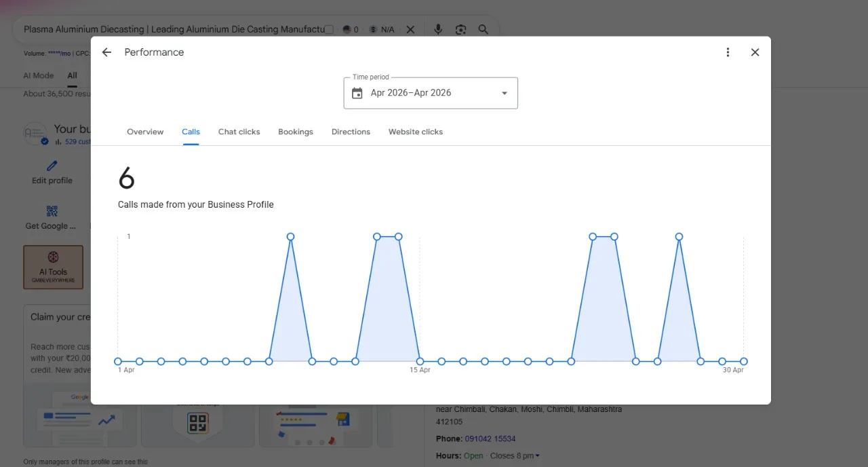
Task: Tick the checkbox inside the search bar
Action: click(x=329, y=29)
